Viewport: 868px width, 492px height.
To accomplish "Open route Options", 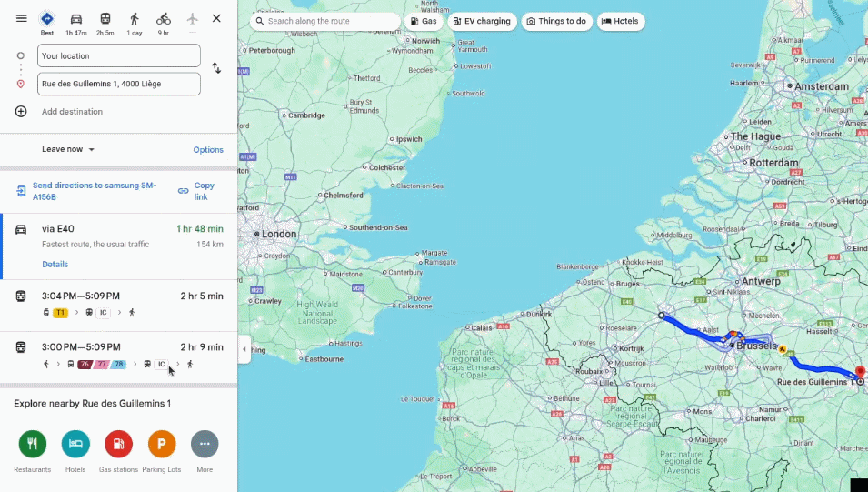I will (208, 149).
